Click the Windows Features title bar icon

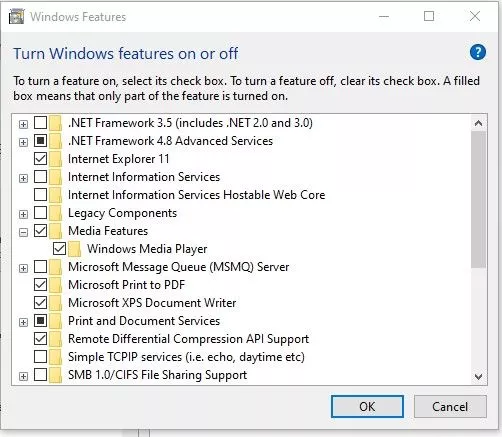coord(16,16)
